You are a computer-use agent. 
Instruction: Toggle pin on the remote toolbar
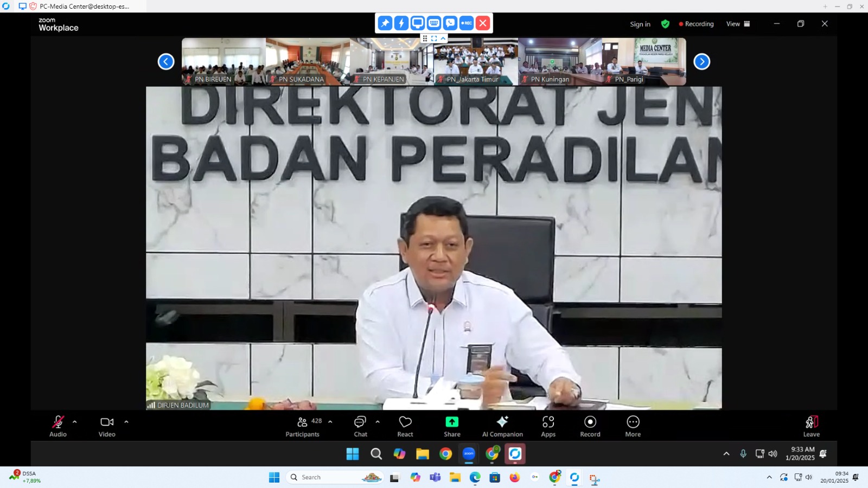[385, 23]
